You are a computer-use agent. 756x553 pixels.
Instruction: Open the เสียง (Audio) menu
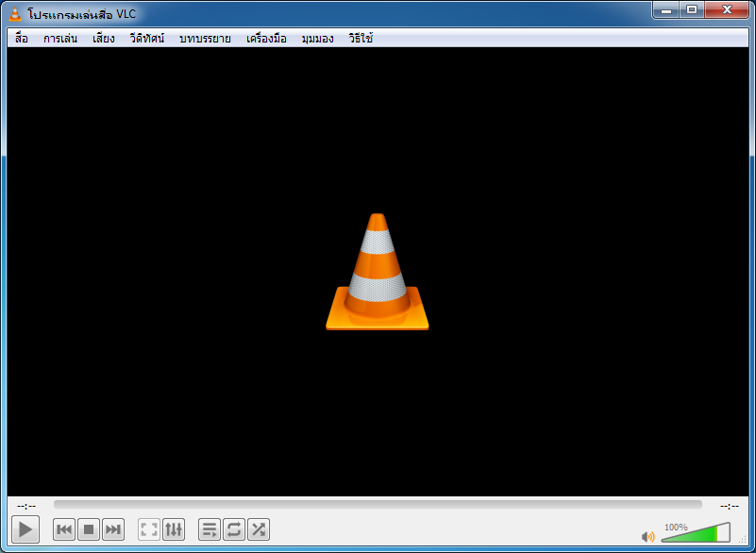104,39
